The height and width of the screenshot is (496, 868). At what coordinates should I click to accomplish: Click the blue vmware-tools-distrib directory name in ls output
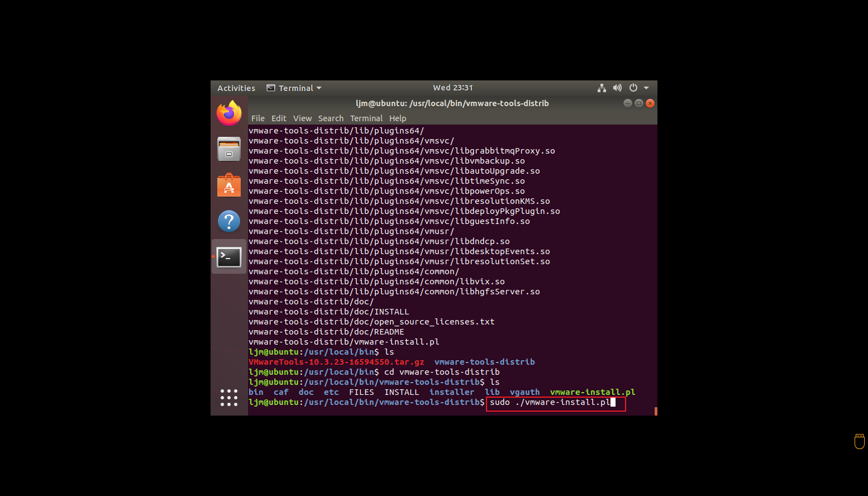coord(484,362)
